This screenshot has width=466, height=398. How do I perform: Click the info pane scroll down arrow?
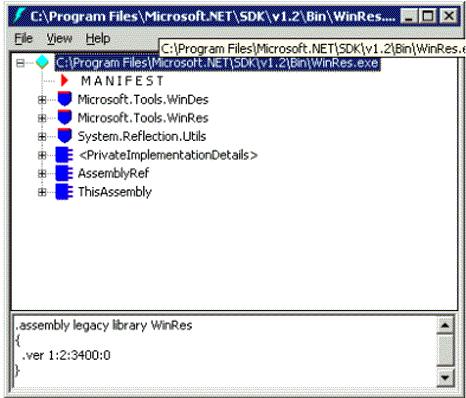coord(445,378)
